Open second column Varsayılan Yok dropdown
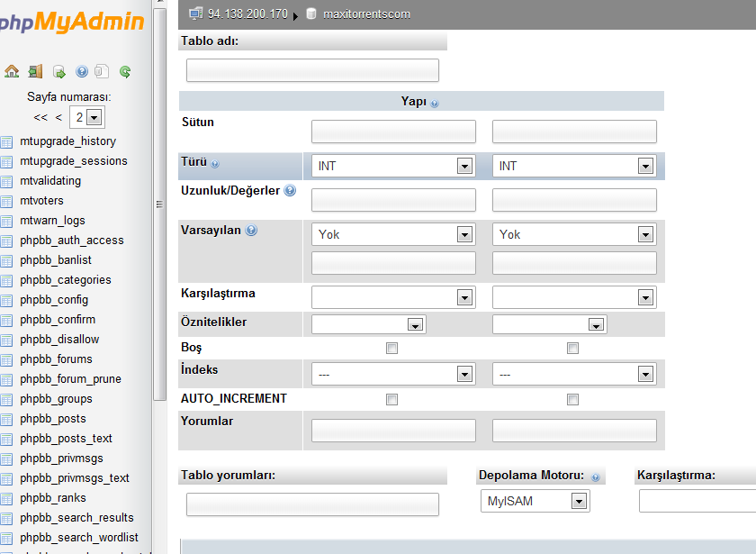756x554 pixels. (x=574, y=234)
